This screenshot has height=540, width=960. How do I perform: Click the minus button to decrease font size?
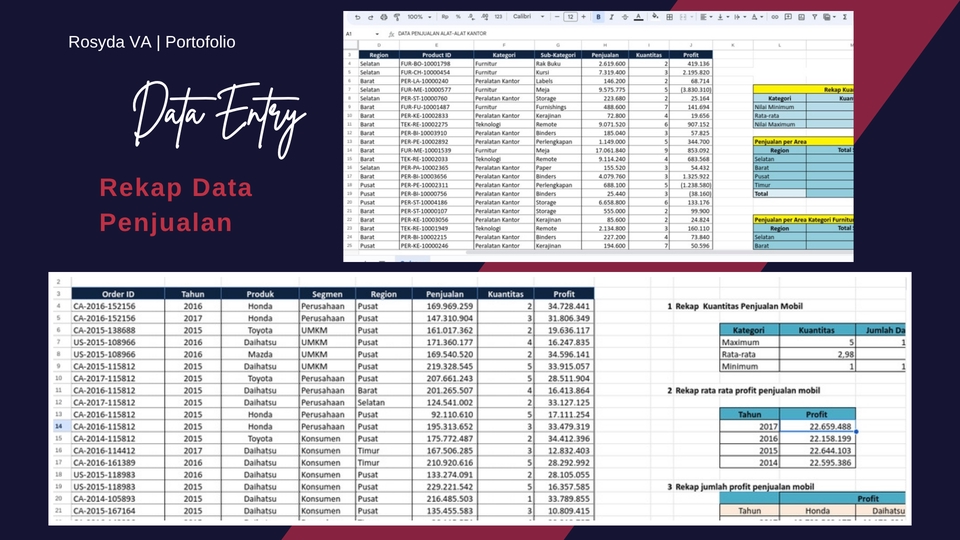pos(557,17)
